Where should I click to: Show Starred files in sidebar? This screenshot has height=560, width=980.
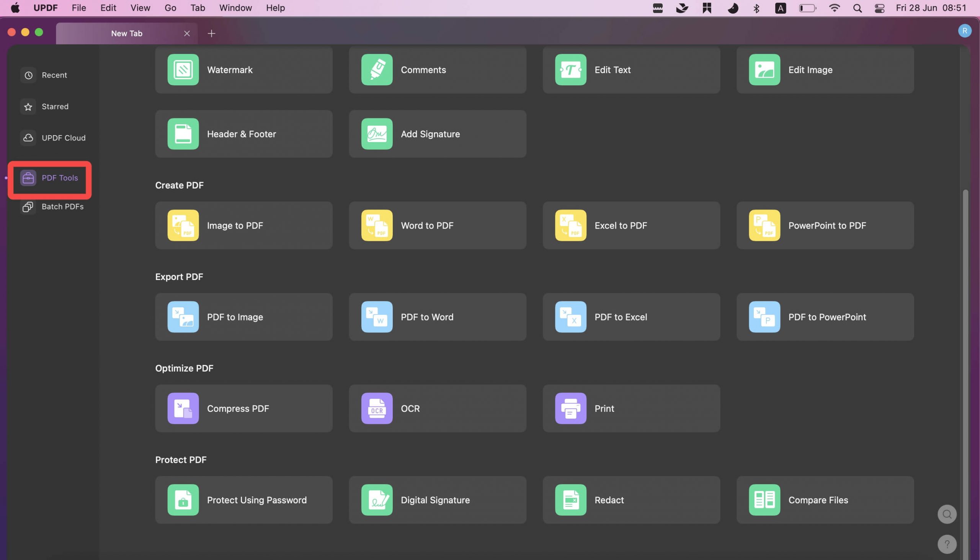click(x=45, y=106)
